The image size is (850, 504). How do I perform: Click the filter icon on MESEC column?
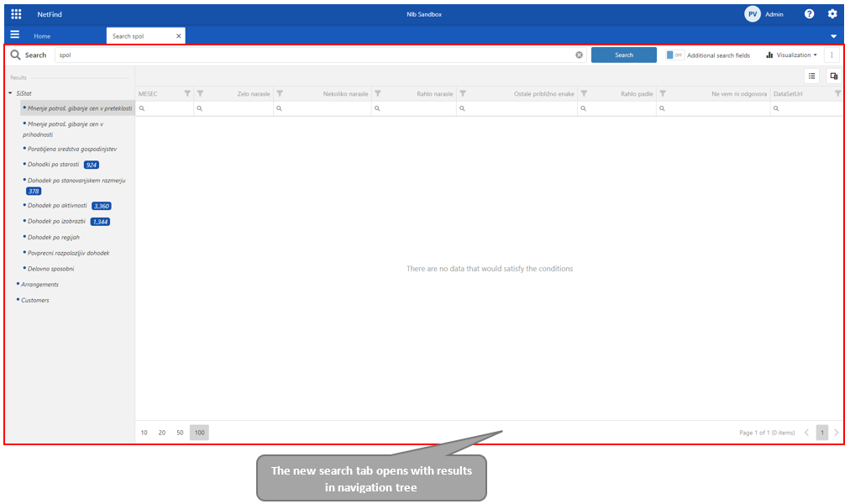click(187, 93)
